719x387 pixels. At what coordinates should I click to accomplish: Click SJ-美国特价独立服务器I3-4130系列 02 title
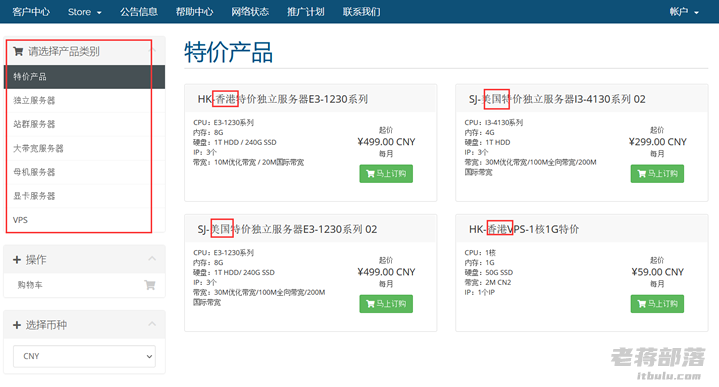[557, 99]
